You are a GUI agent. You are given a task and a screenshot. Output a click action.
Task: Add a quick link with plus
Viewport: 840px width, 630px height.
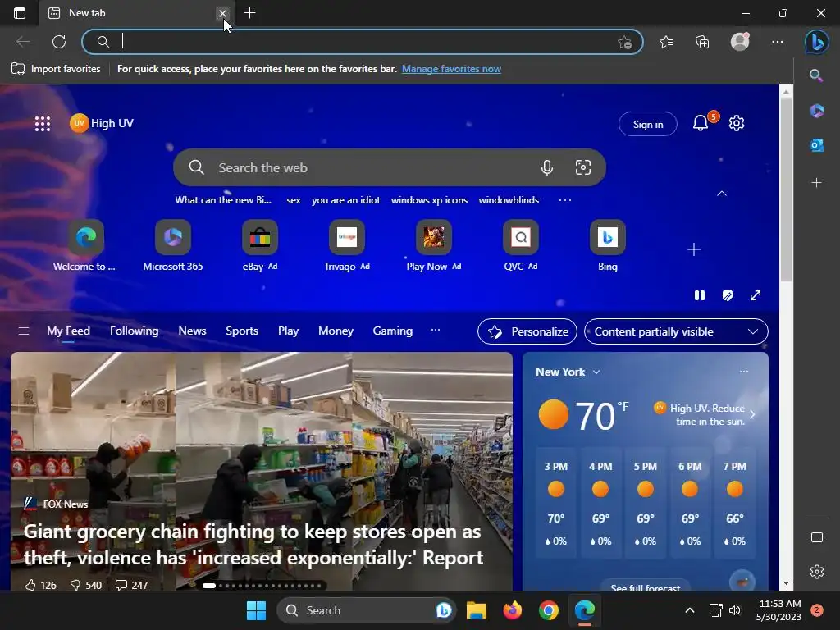tap(694, 249)
